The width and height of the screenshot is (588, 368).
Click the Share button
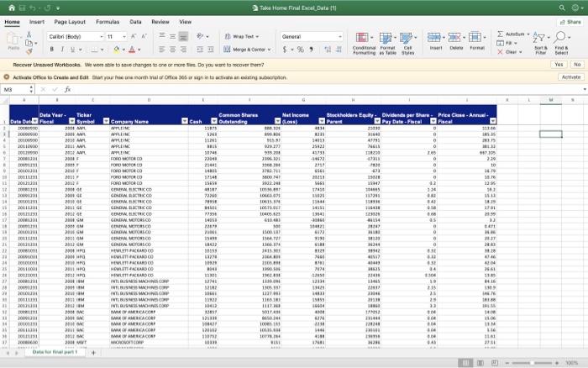(570, 22)
